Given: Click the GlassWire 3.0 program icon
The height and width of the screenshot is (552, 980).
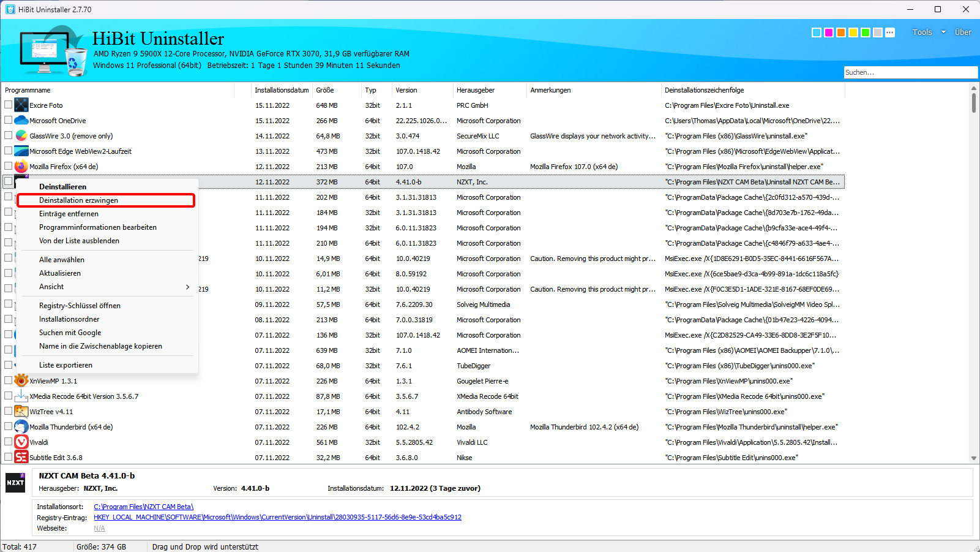Looking at the screenshot, I should click(21, 136).
